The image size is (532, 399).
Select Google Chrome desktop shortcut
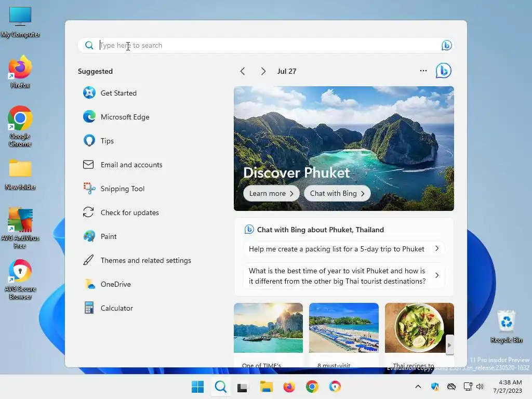20,127
